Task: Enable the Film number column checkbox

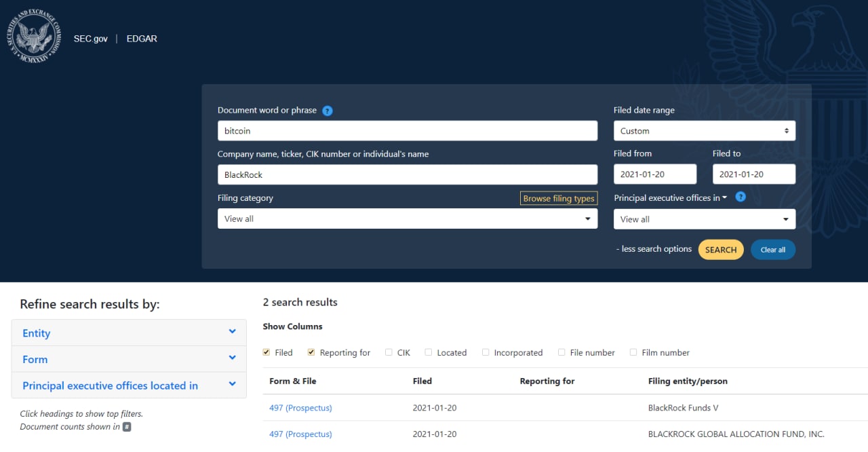Action: click(633, 352)
